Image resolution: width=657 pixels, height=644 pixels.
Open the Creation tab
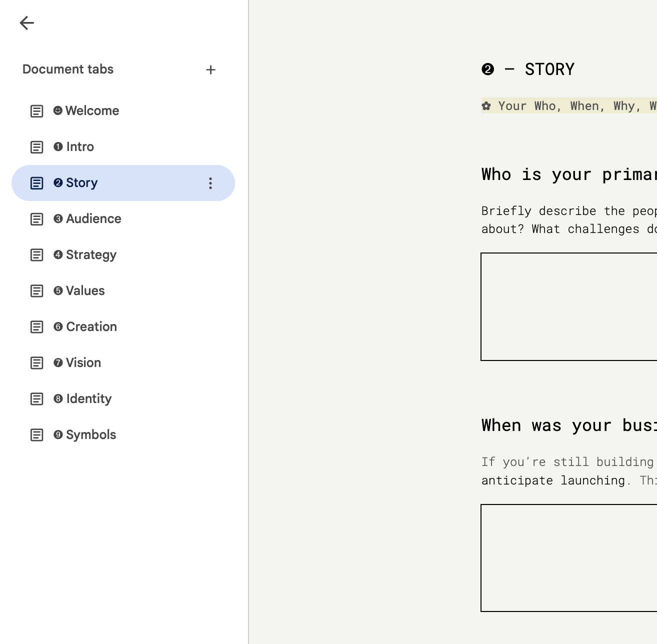(123, 327)
